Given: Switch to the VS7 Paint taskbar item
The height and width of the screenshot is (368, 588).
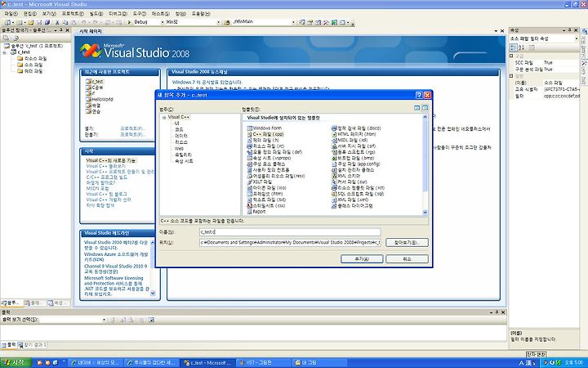Looking at the screenshot, I should [x=262, y=363].
